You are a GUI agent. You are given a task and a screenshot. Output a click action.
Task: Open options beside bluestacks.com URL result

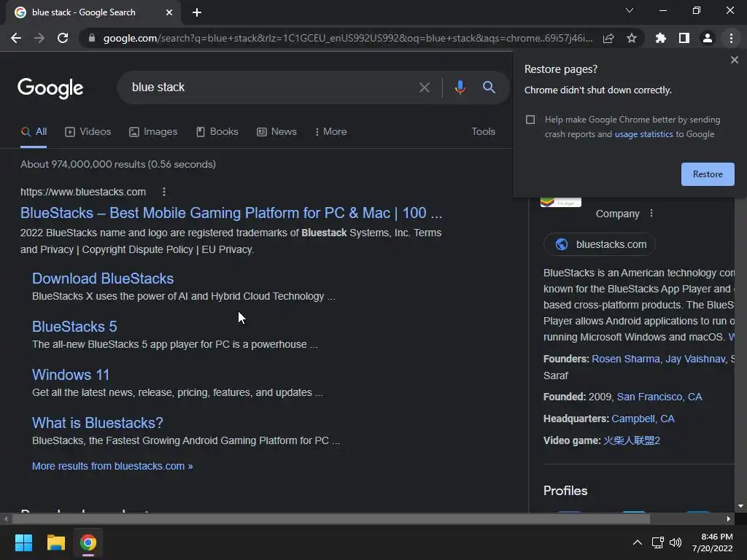point(164,192)
